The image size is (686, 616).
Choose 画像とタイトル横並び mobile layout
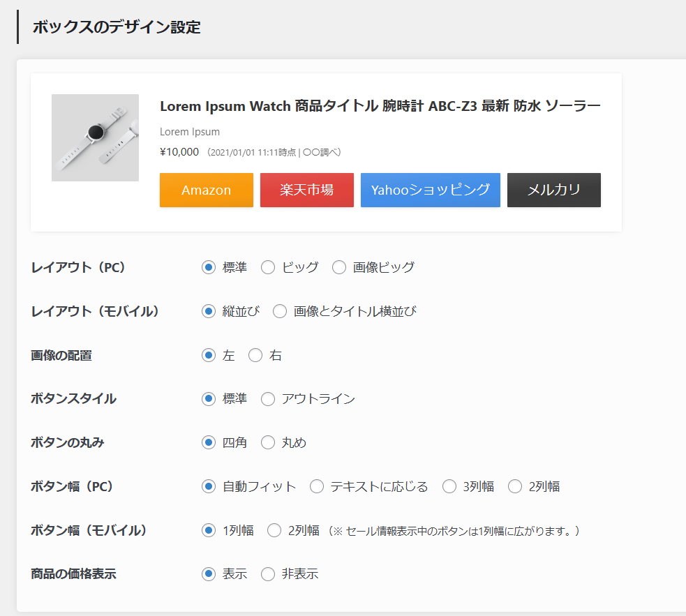click(x=280, y=312)
